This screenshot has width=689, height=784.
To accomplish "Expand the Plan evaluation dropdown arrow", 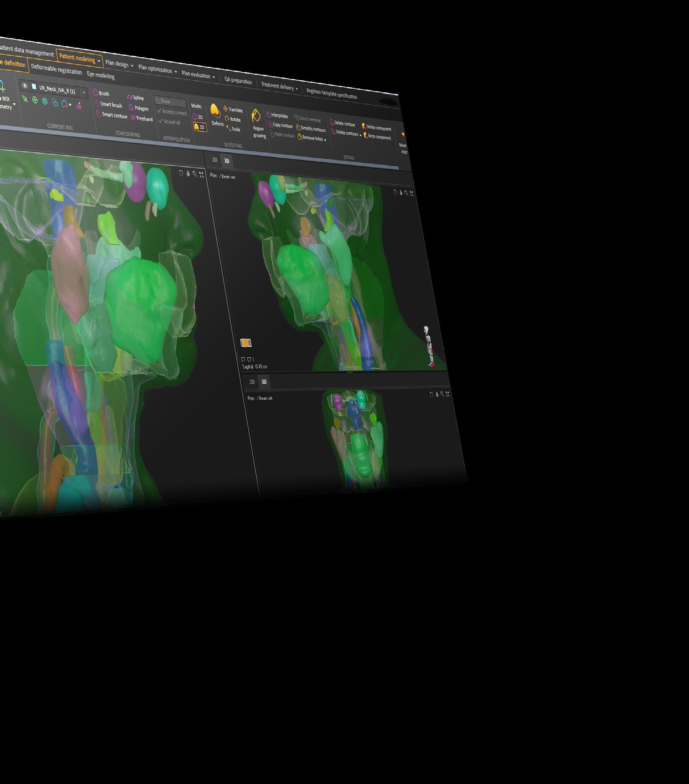I will (214, 77).
